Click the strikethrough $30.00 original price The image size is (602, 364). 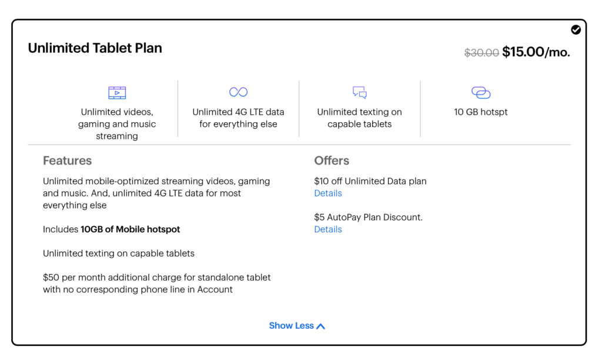(481, 52)
